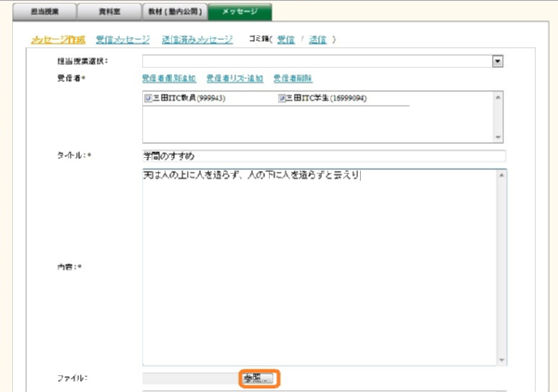Click the 受信者個別追加 link
The width and height of the screenshot is (558, 392).
(x=169, y=79)
